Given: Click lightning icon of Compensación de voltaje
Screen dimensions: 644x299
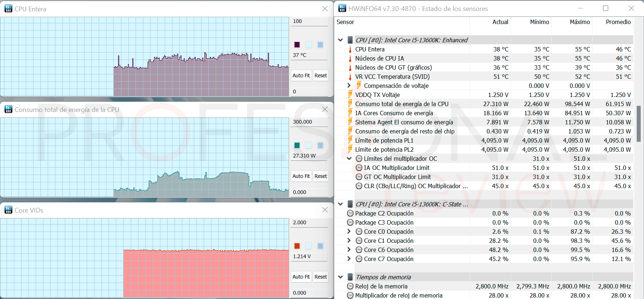Looking at the screenshot, I should (359, 85).
